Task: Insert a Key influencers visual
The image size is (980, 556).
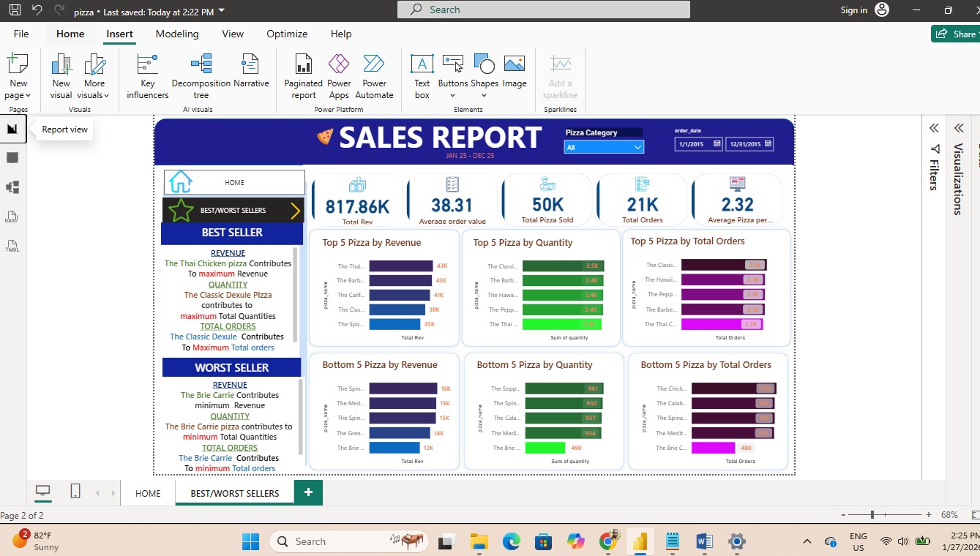Action: click(x=147, y=76)
